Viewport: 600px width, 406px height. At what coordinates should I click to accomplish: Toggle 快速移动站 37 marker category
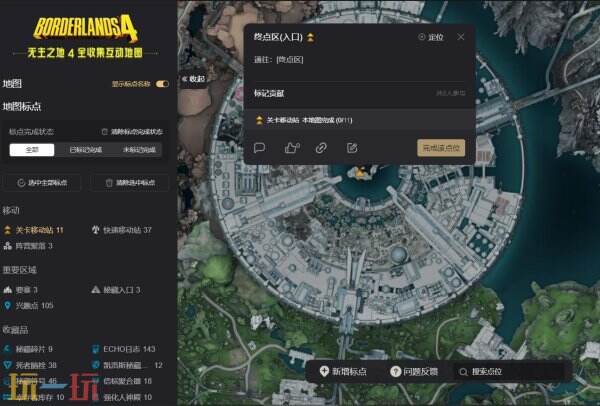point(122,230)
